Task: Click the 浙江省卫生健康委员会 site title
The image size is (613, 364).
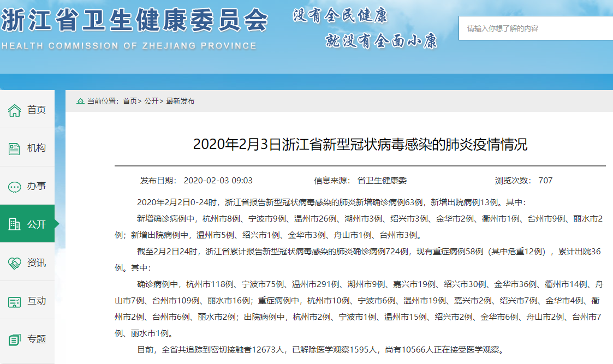Action: (x=134, y=21)
